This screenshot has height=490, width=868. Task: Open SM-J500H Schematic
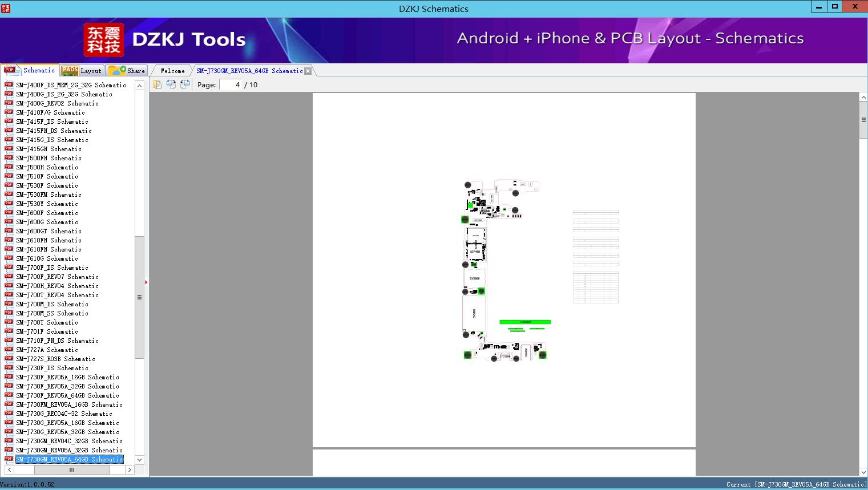coord(47,167)
